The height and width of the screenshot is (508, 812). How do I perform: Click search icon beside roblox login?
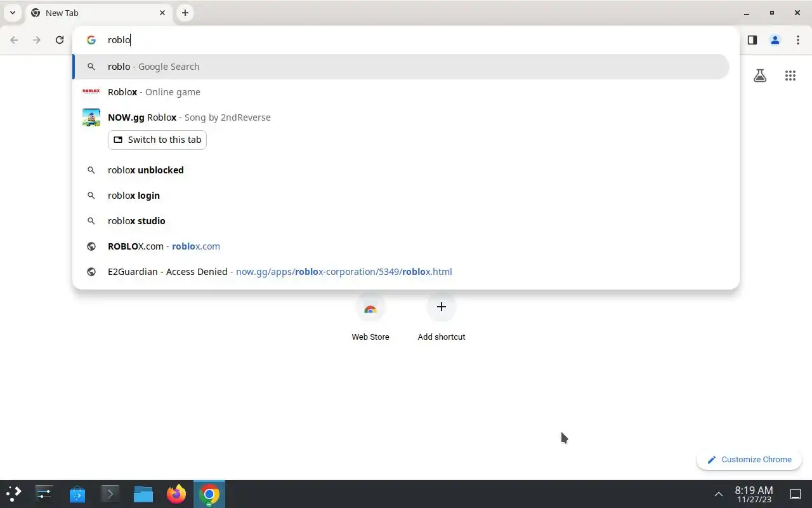point(91,196)
